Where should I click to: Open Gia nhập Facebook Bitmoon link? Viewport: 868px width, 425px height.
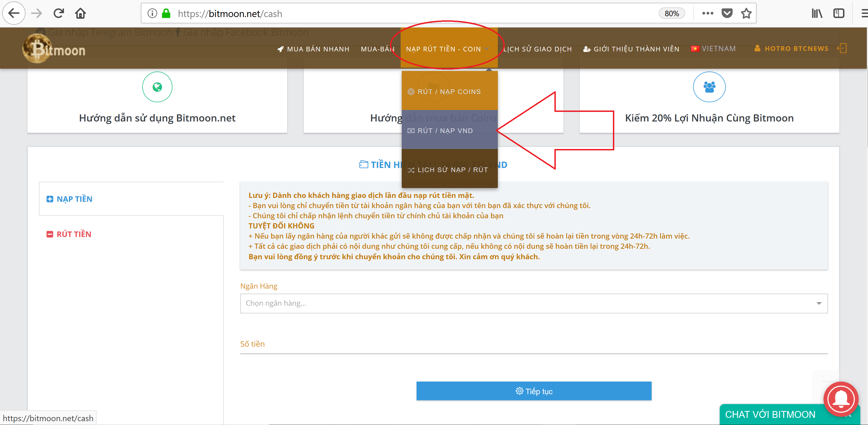point(242,32)
